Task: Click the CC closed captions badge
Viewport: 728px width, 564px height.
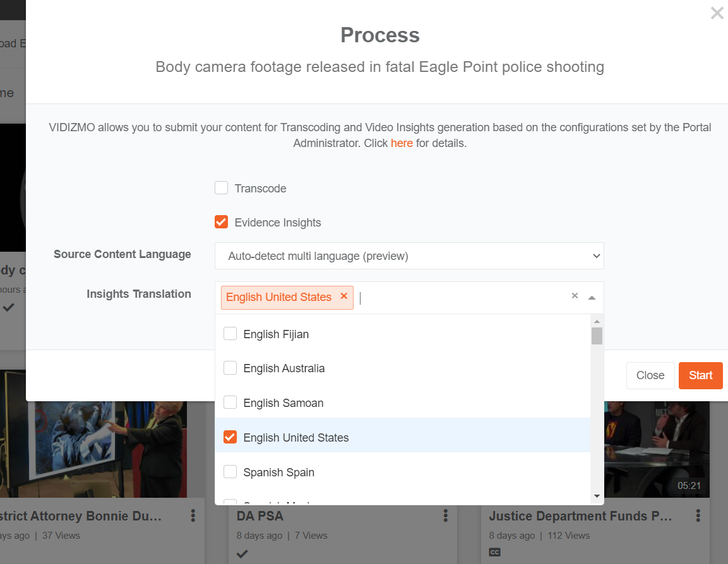Action: coord(495,553)
